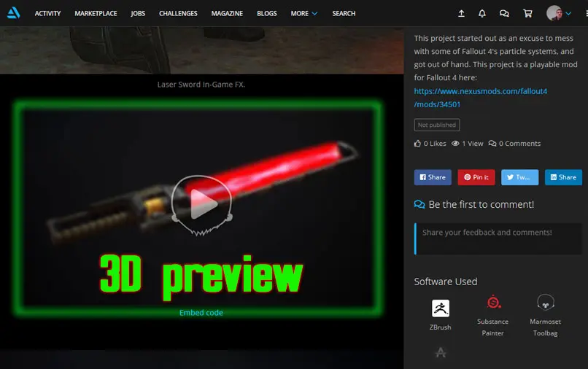This screenshot has width=588, height=369.
Task: Click the Be the first to comment heading
Action: (x=481, y=204)
